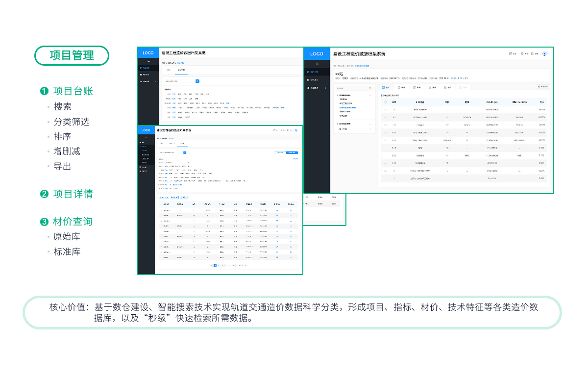Click the 项目管理 green pill heading
The width and height of the screenshot is (588, 378).
[72, 56]
